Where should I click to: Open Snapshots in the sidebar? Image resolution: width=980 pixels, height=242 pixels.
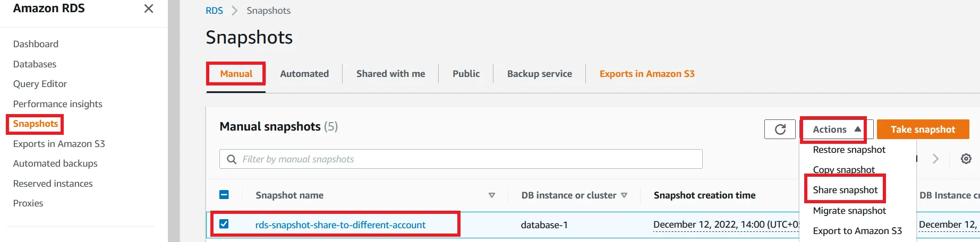[x=36, y=124]
